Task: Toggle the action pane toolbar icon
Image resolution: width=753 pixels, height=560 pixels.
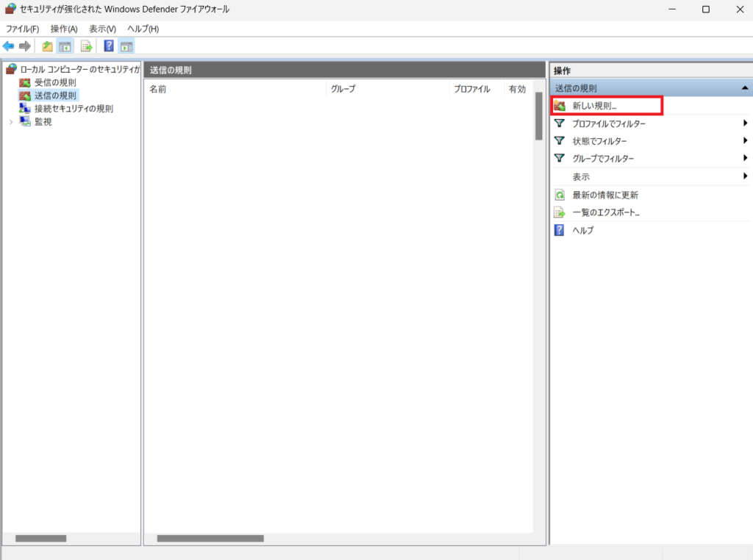Action: [126, 46]
